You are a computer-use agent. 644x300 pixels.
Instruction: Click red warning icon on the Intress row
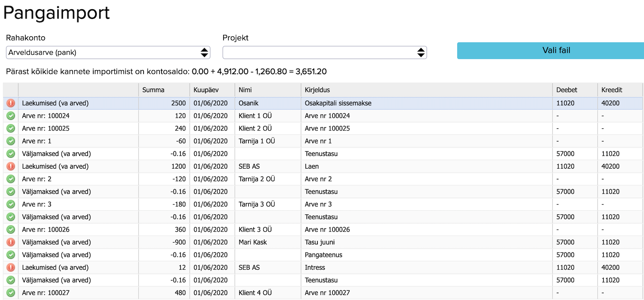(x=11, y=268)
